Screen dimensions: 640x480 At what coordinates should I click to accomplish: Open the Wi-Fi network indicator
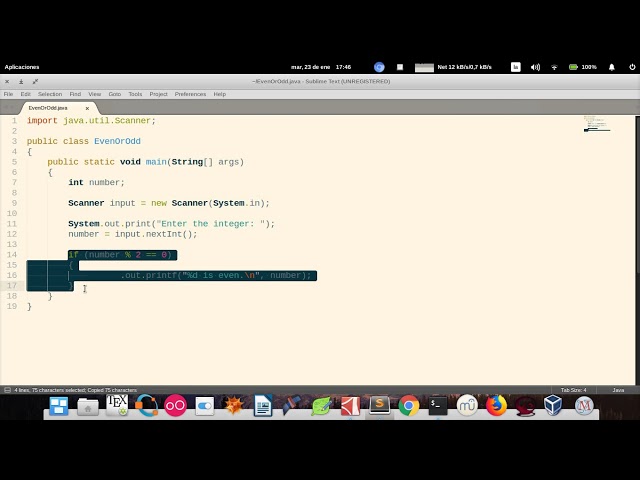click(x=554, y=67)
